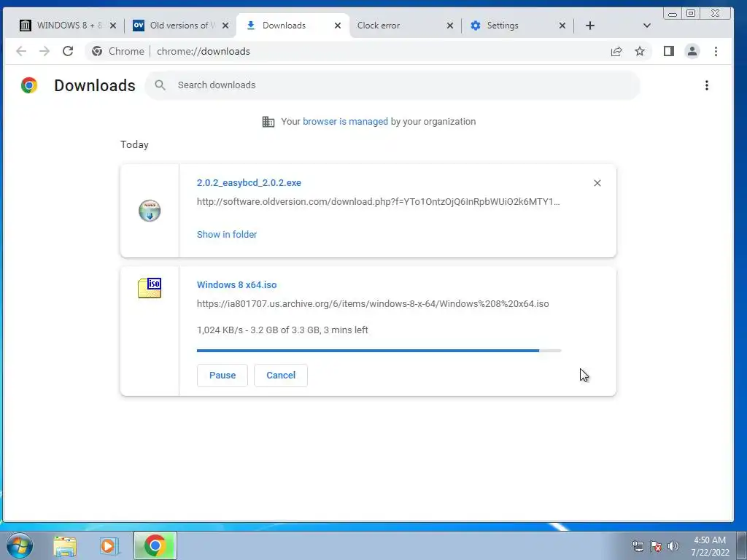Reload the downloads page
This screenshot has height=560, width=747.
click(x=68, y=51)
